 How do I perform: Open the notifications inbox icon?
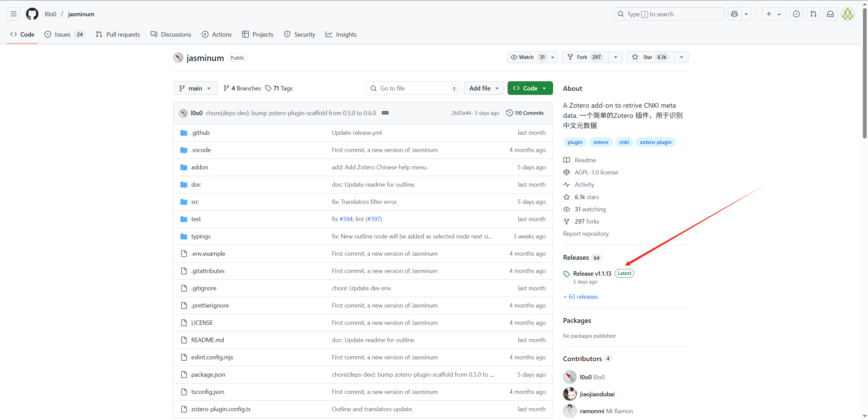tap(830, 14)
